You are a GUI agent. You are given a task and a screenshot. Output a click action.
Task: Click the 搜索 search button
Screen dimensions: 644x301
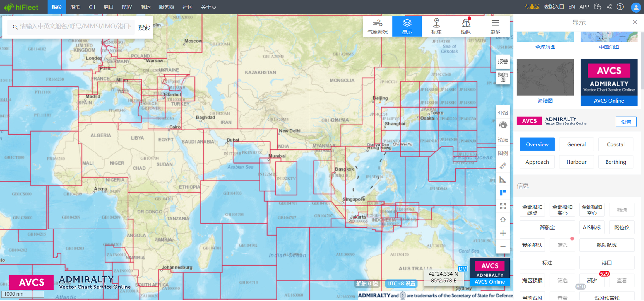pos(144,27)
